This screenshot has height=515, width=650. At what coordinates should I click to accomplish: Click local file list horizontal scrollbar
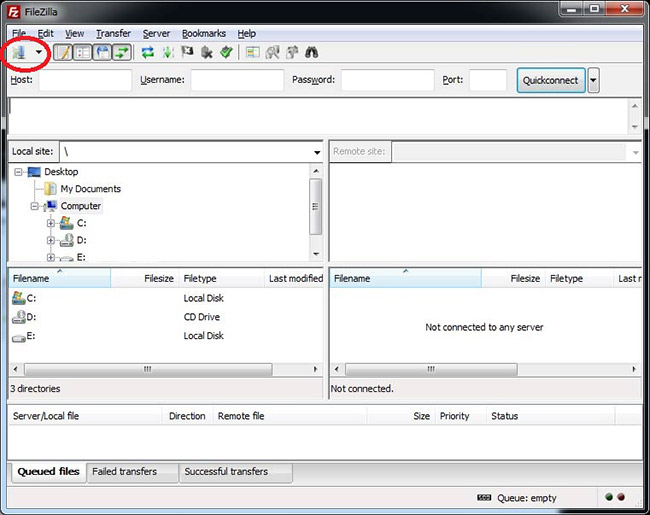click(x=148, y=369)
